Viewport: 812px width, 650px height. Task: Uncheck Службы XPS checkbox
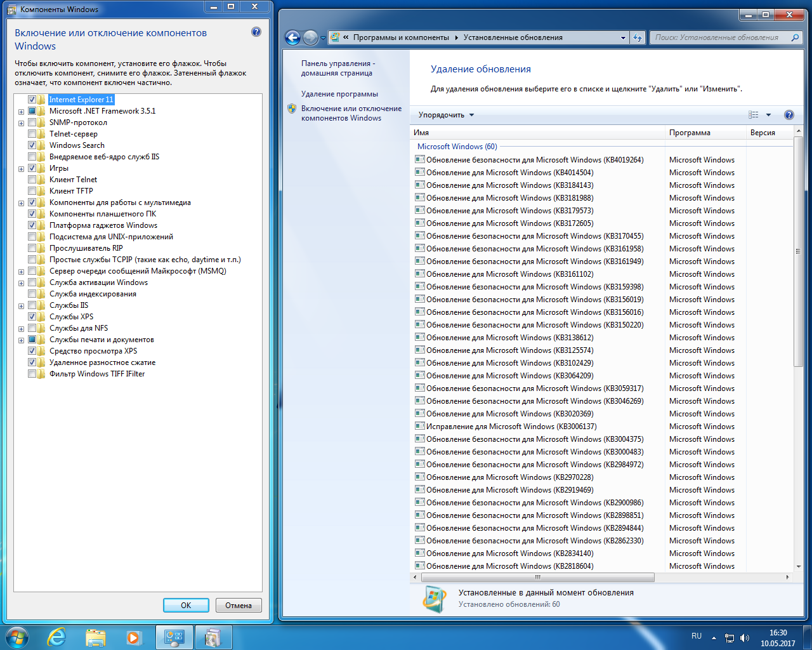[32, 317]
